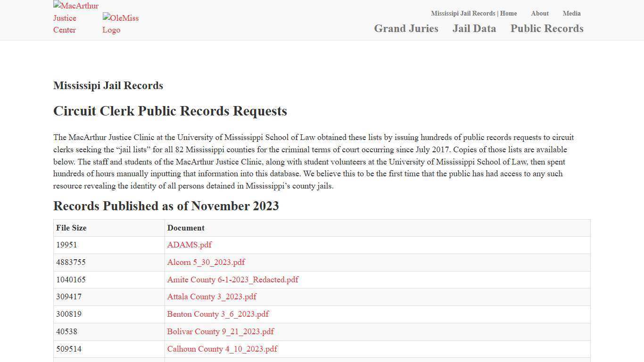Download the ADAMS.pdf document
The width and height of the screenshot is (644, 362).
190,245
